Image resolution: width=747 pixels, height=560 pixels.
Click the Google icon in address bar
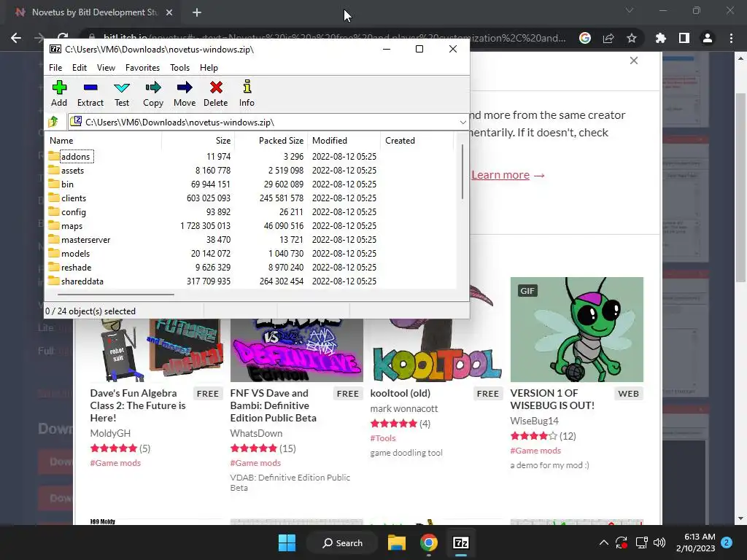pos(585,38)
